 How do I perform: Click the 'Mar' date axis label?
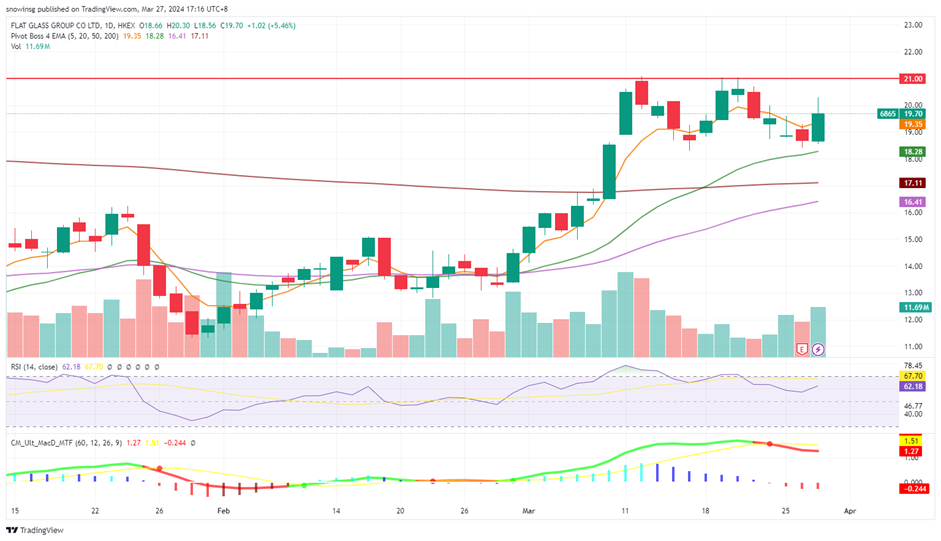pos(528,511)
